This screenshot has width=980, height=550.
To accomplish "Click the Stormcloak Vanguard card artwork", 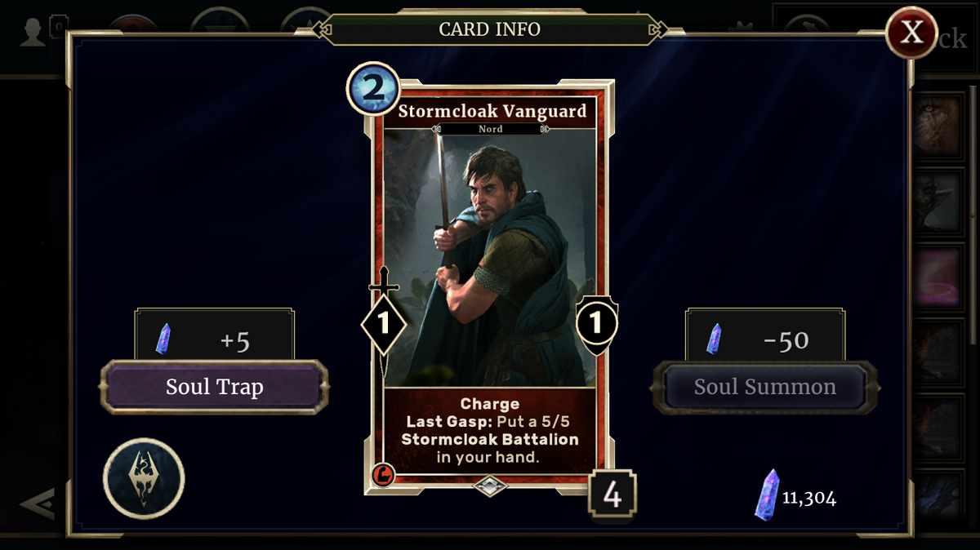I will click(x=490, y=257).
